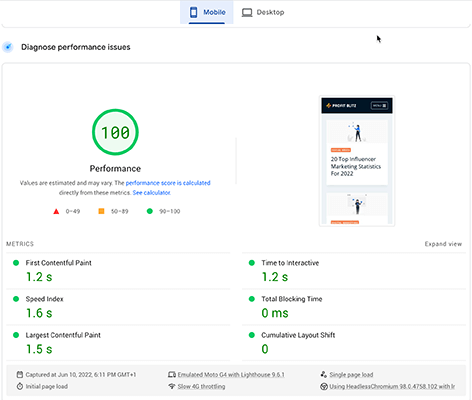The height and width of the screenshot is (400, 472).
Task: Open Emulated Moto G4 with Lighthouse details
Action: point(231,375)
